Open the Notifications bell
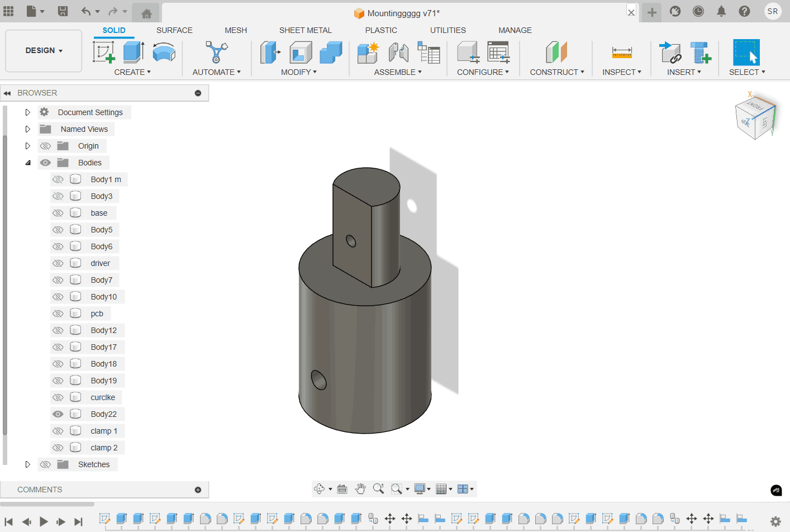Screen dimensions: 790x532 coord(721,11)
